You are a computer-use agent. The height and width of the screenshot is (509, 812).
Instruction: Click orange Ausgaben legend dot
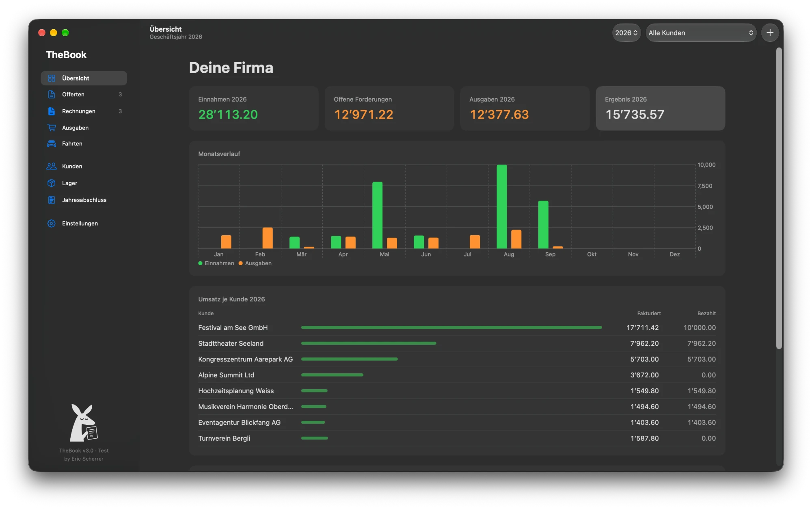coord(240,263)
